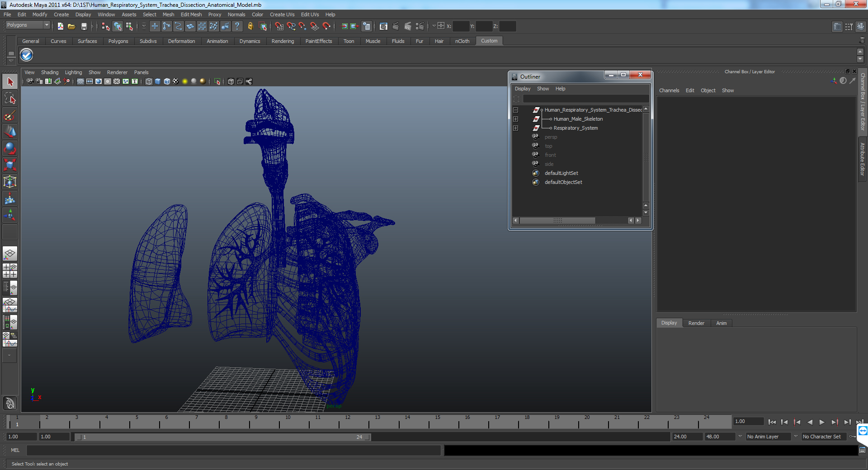The image size is (868, 470).
Task: Click the range slider bar
Action: [222, 437]
